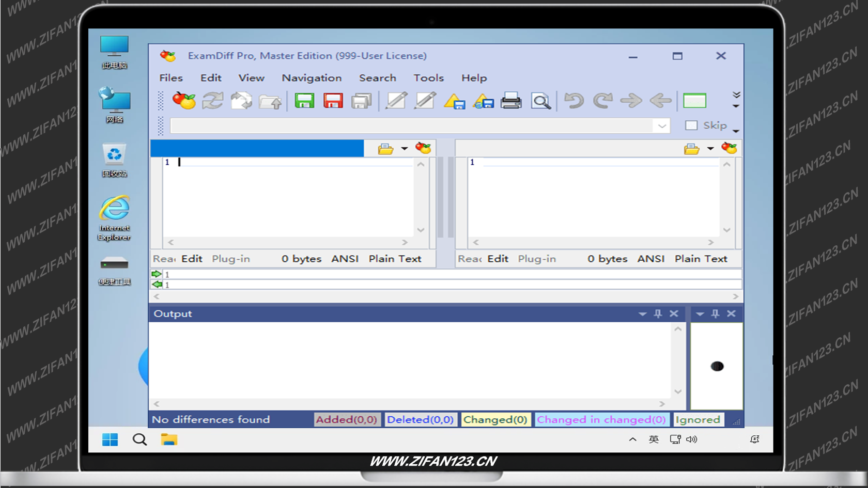Pin the small navigator panel beside Output
Image resolution: width=868 pixels, height=488 pixels.
715,313
